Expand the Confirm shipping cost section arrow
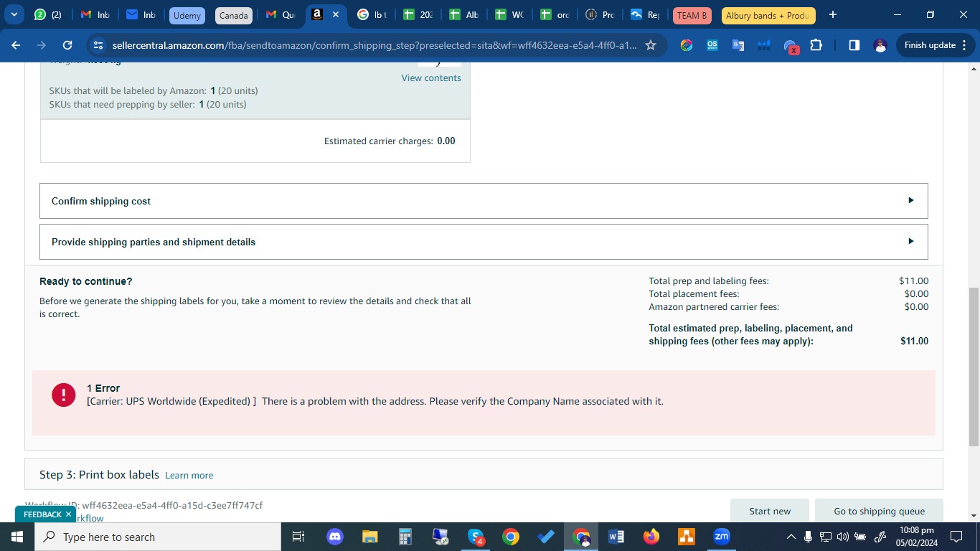The width and height of the screenshot is (980, 551). (x=910, y=201)
